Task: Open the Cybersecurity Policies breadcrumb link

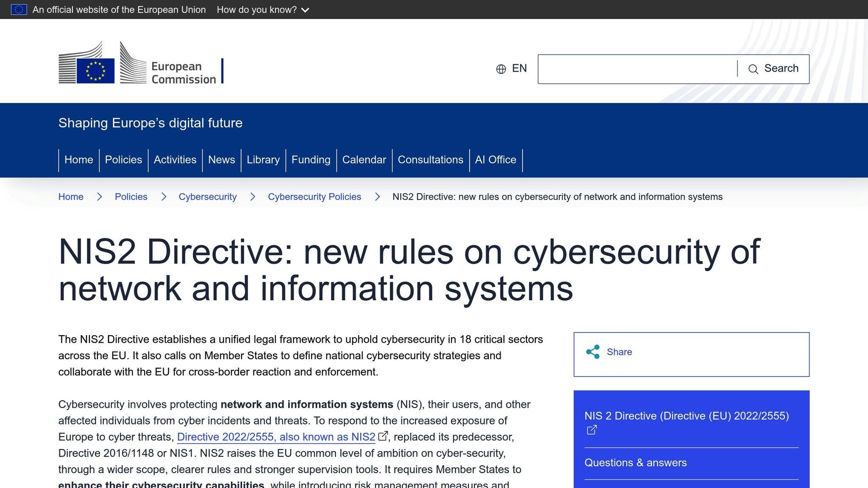Action: [314, 197]
